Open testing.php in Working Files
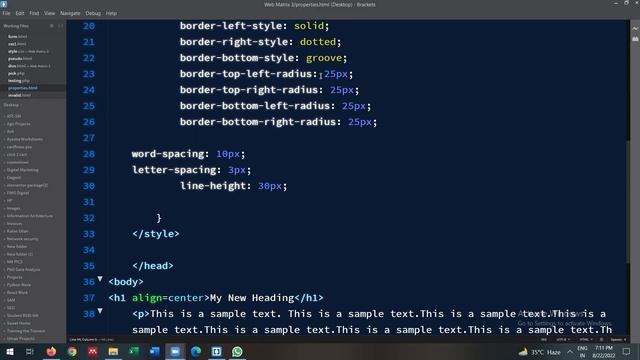The image size is (640, 360). click(18, 80)
